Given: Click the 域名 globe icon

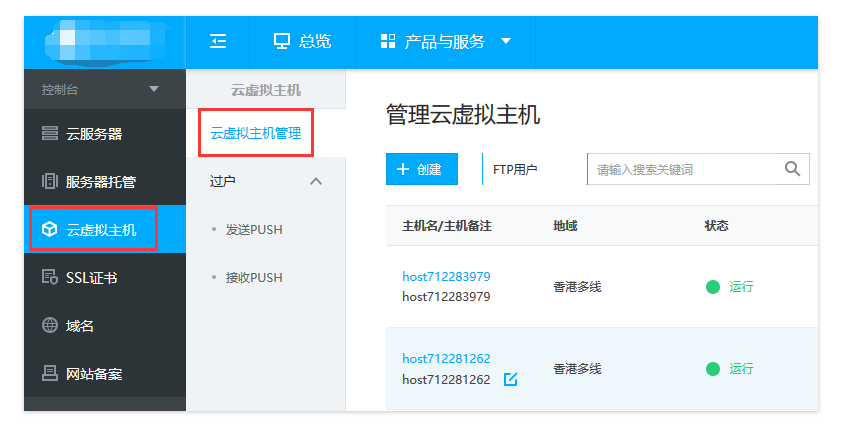Looking at the screenshot, I should 49,325.
